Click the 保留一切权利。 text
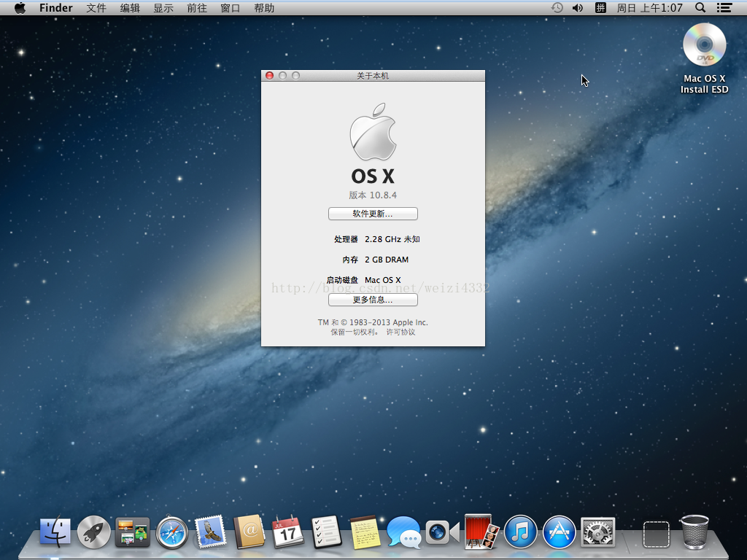The height and width of the screenshot is (560, 747). (355, 332)
